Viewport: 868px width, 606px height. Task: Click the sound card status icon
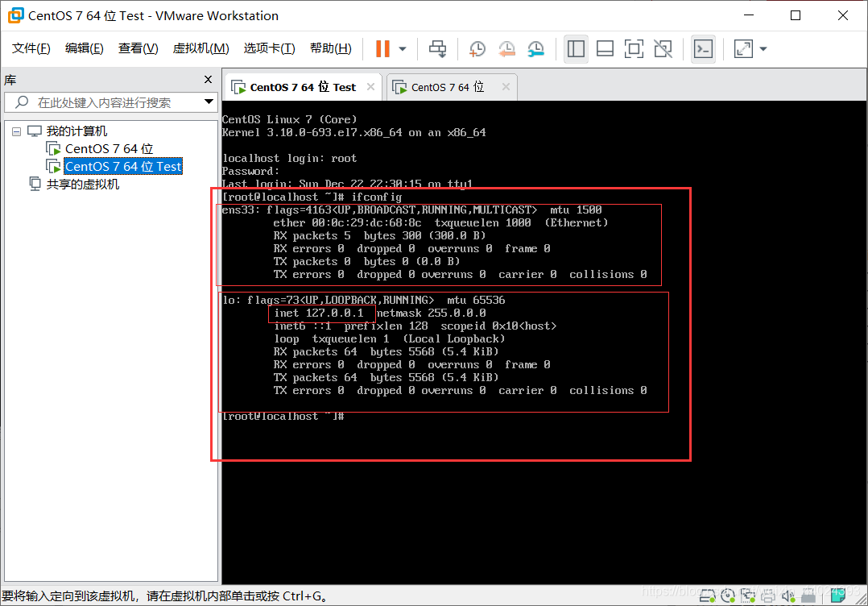[788, 596]
